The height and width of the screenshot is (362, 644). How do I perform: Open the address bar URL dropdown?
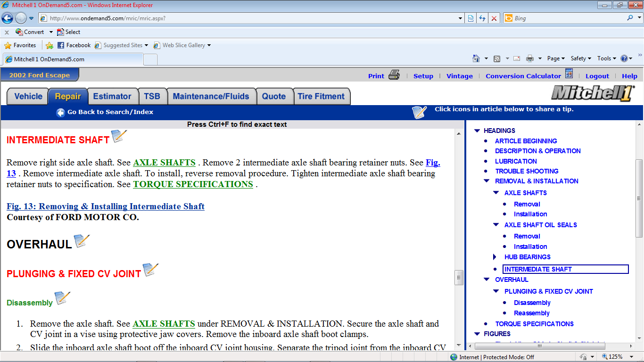click(x=461, y=18)
